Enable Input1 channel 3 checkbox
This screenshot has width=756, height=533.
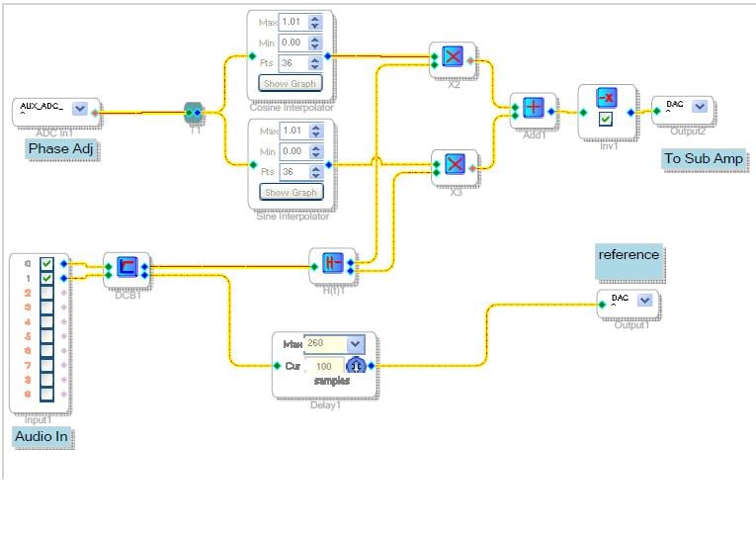click(46, 308)
